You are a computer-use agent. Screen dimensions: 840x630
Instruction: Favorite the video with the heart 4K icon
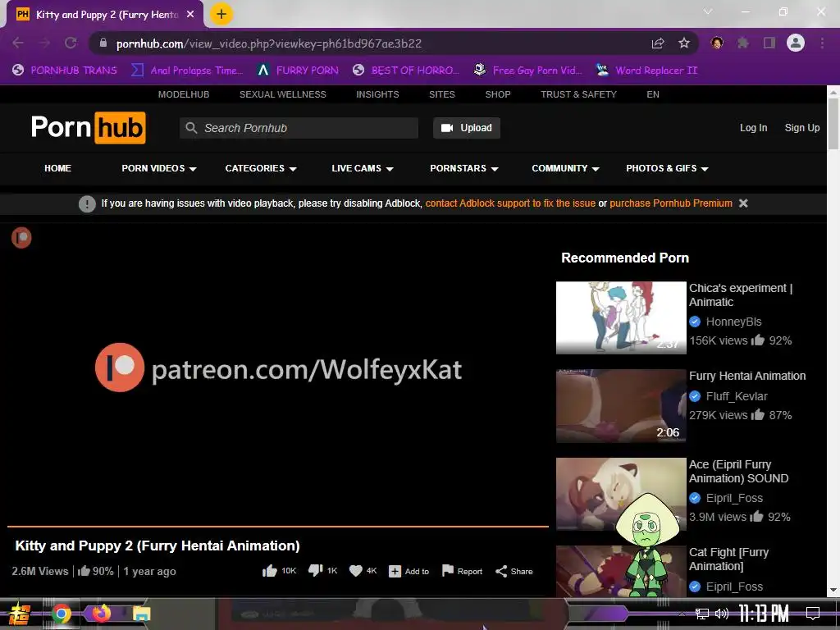(x=356, y=571)
